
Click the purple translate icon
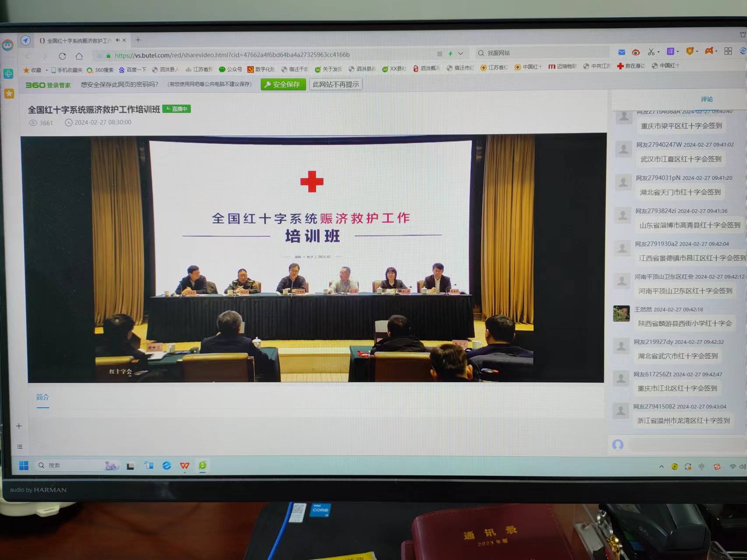point(670,52)
